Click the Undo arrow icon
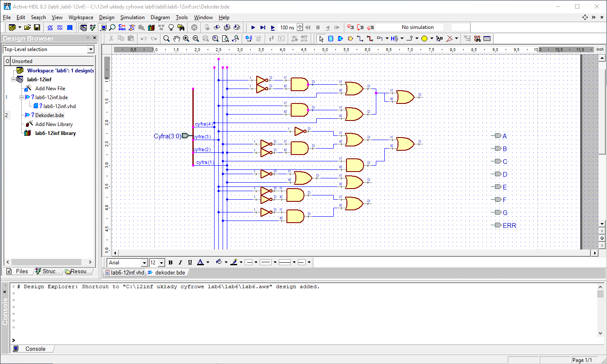 144,39
